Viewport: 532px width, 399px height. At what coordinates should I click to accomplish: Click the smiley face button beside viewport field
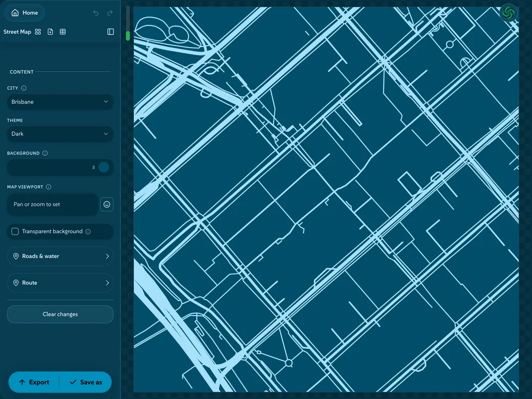[107, 204]
